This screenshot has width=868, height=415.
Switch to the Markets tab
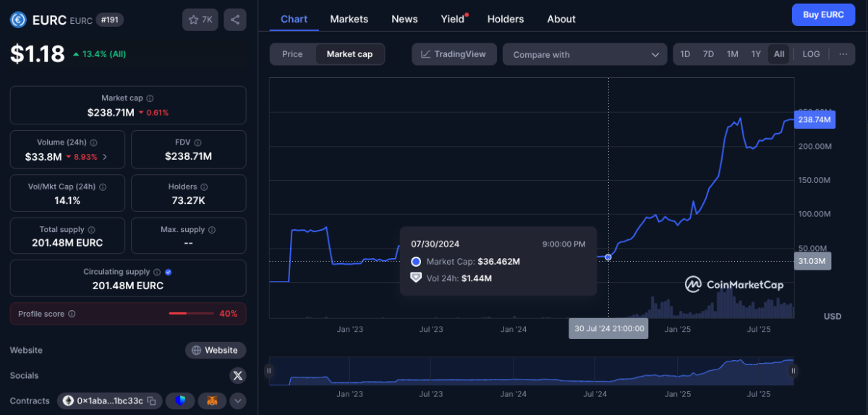tap(349, 19)
